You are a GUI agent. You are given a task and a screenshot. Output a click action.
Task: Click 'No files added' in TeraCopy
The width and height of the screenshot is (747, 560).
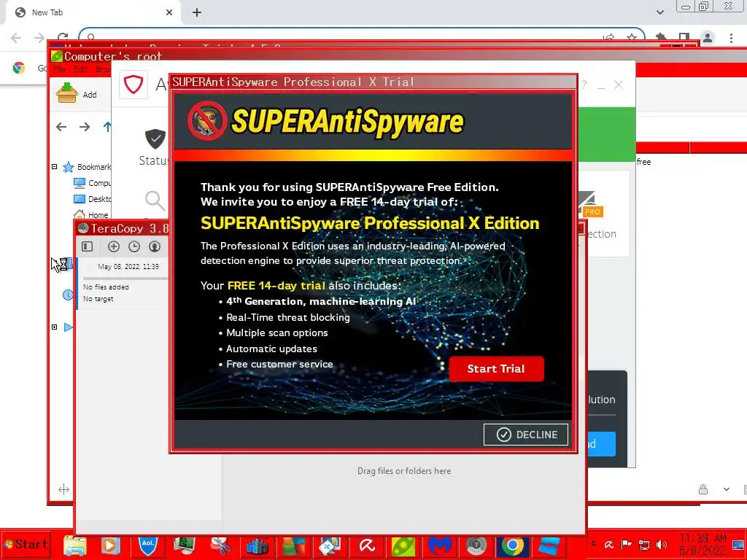pyautogui.click(x=106, y=287)
